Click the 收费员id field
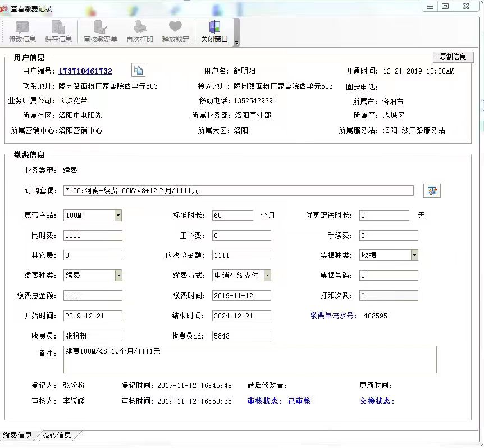 pos(241,336)
